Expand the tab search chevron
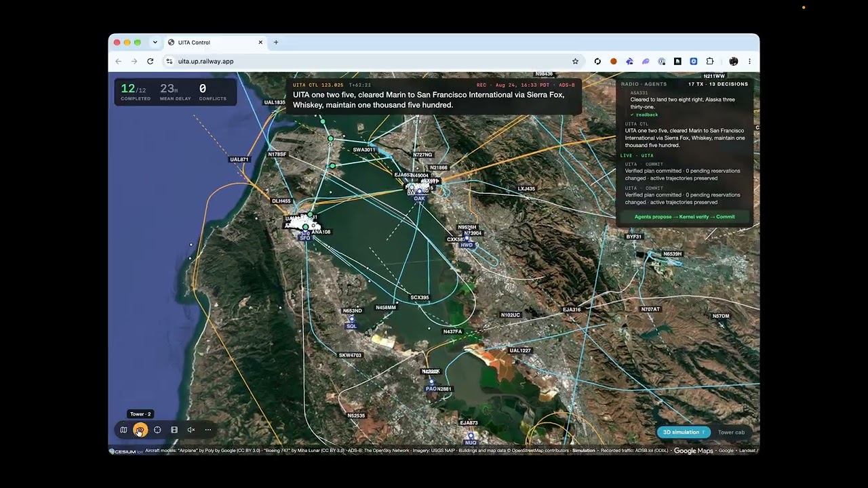Viewport: 868px width, 488px height. point(155,42)
